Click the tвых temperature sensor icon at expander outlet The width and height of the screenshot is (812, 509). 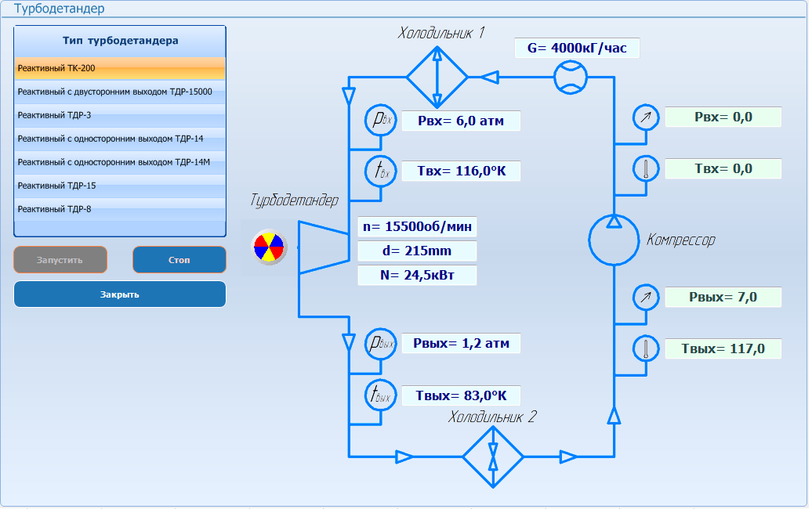coord(381,395)
